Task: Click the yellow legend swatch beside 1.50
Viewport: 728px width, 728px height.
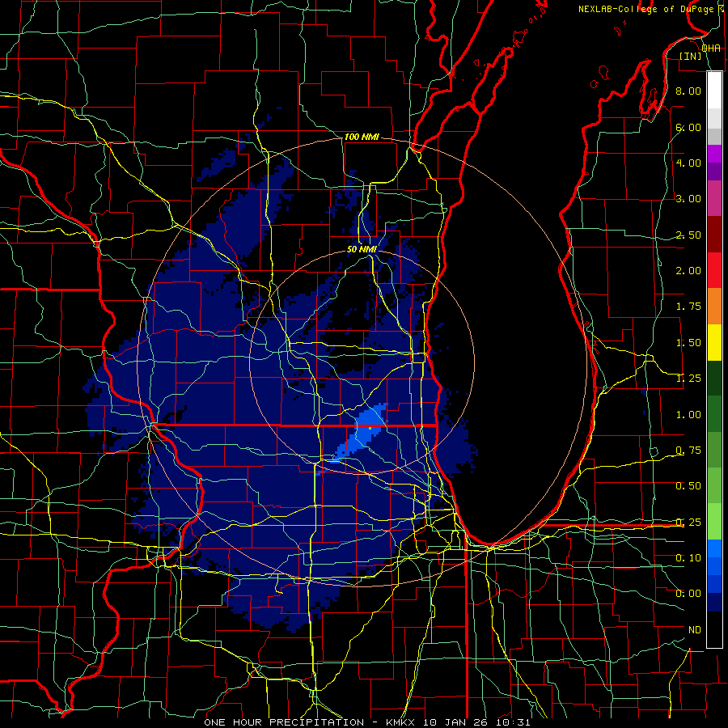Action: pos(714,342)
